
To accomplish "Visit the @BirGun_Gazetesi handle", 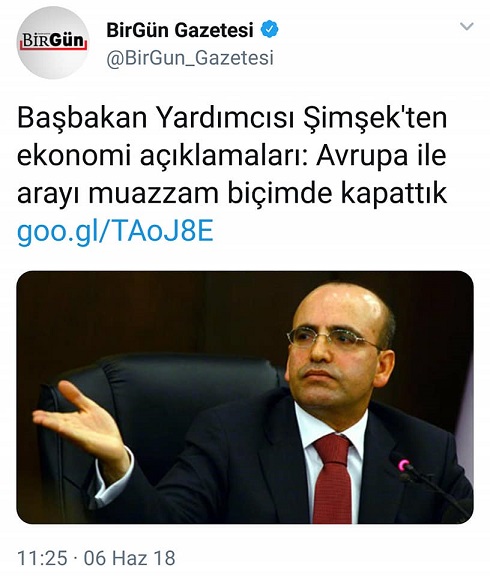I will 190,58.
